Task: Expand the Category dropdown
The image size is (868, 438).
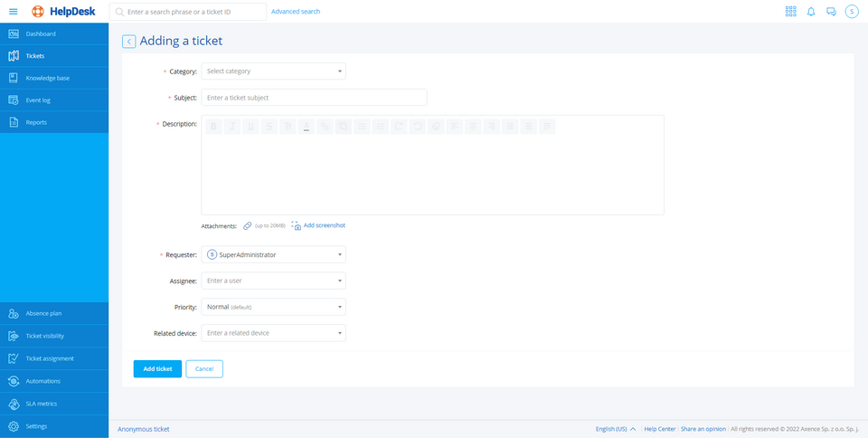Action: tap(273, 71)
